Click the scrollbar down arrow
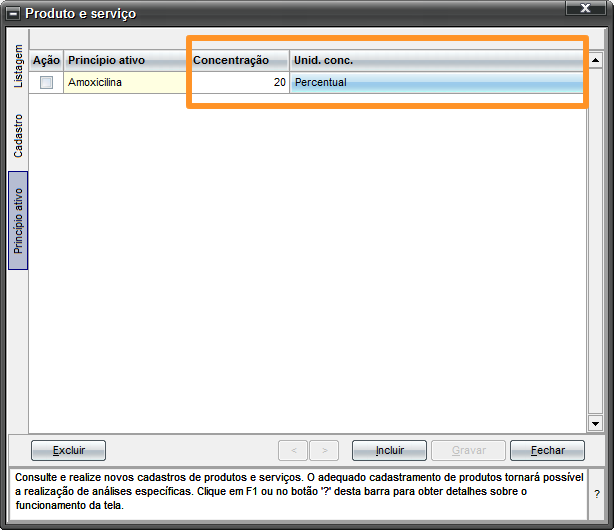 click(595, 423)
